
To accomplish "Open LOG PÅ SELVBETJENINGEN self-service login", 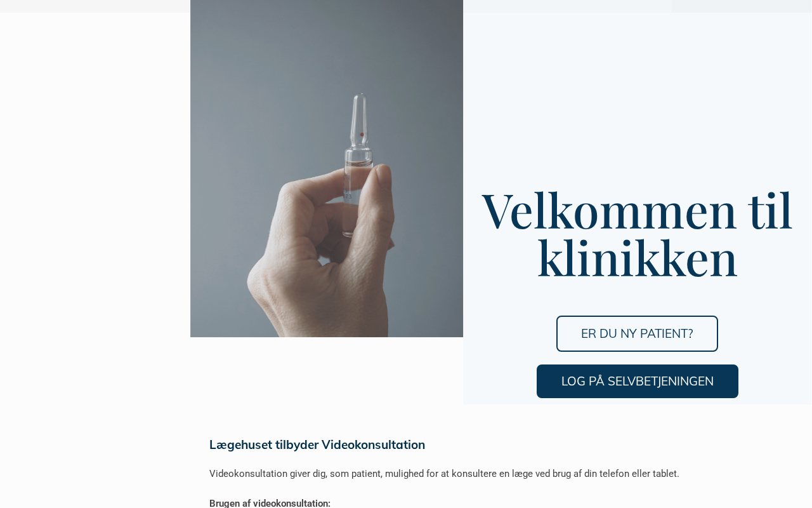I will tap(637, 381).
